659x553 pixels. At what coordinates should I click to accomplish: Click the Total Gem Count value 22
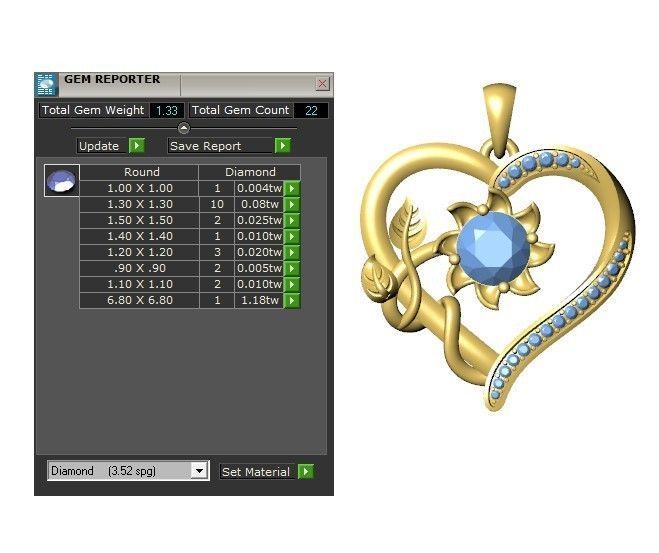point(311,111)
